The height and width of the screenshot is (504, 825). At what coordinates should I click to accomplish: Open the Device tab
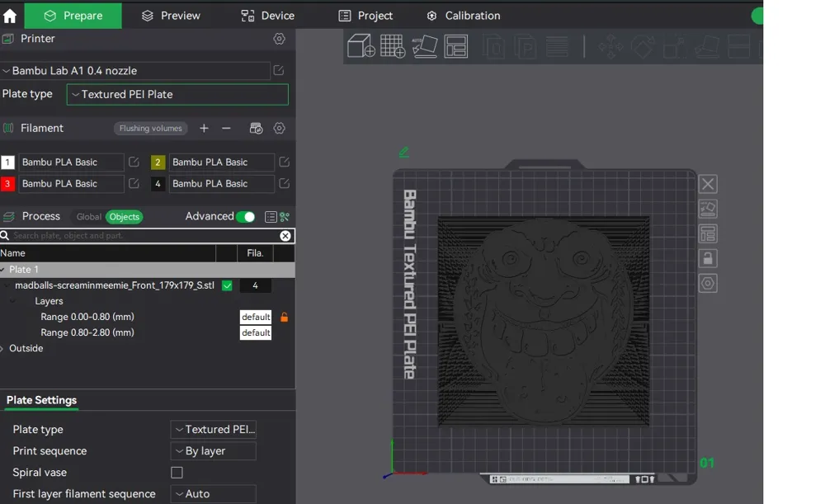coord(268,16)
